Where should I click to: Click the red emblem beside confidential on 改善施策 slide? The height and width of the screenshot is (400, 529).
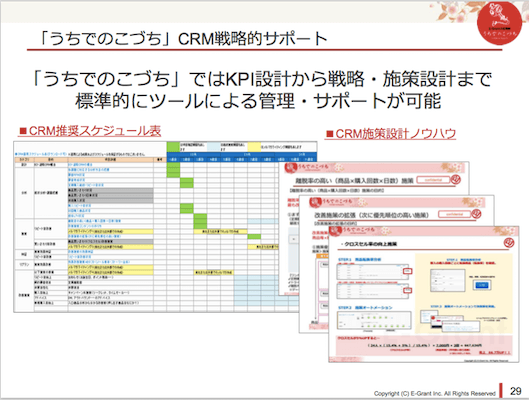coord(476,214)
